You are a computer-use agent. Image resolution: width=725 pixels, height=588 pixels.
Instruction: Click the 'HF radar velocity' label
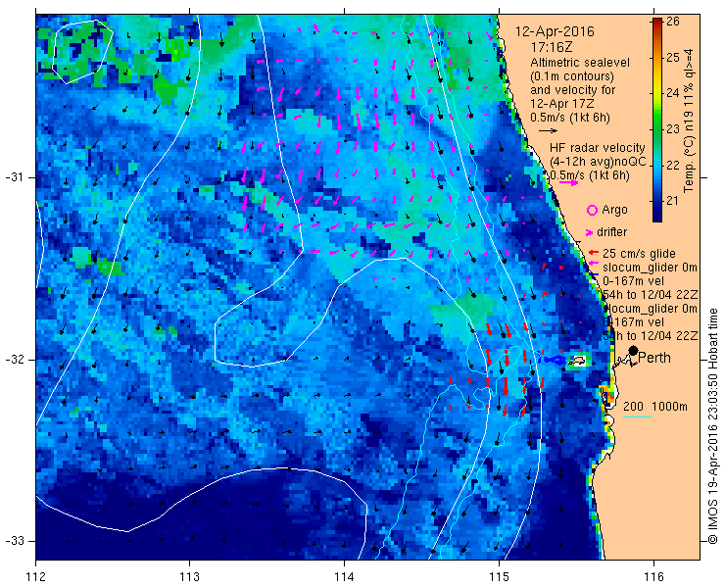[x=598, y=148]
